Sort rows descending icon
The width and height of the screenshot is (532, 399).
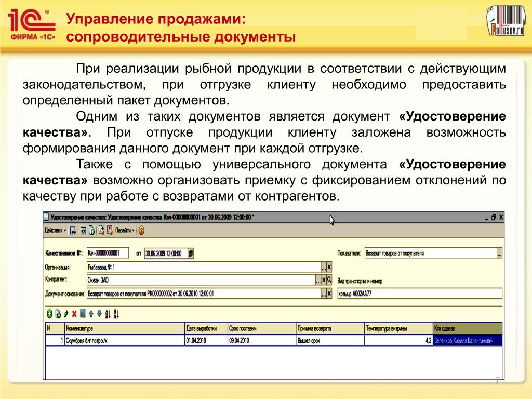(x=116, y=314)
